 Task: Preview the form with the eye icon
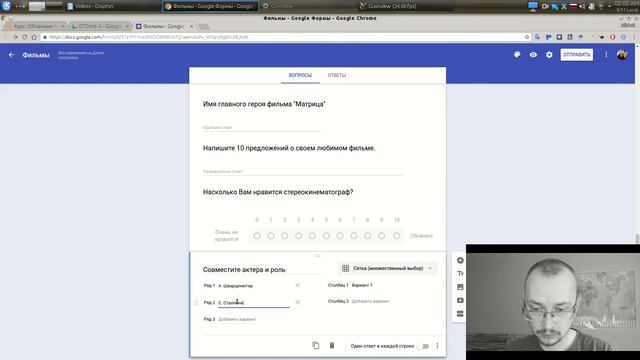click(x=533, y=55)
